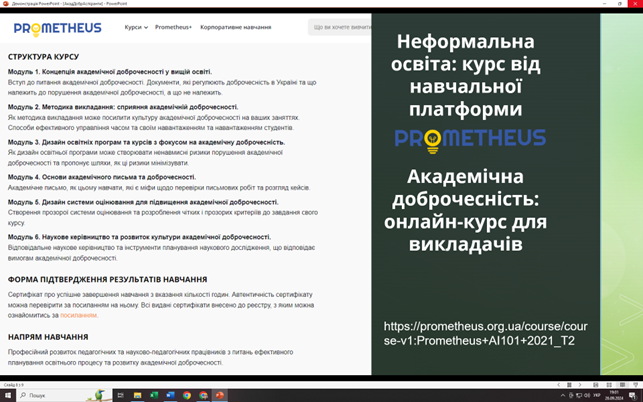
Task: Open notification center icon
Action: point(633,395)
